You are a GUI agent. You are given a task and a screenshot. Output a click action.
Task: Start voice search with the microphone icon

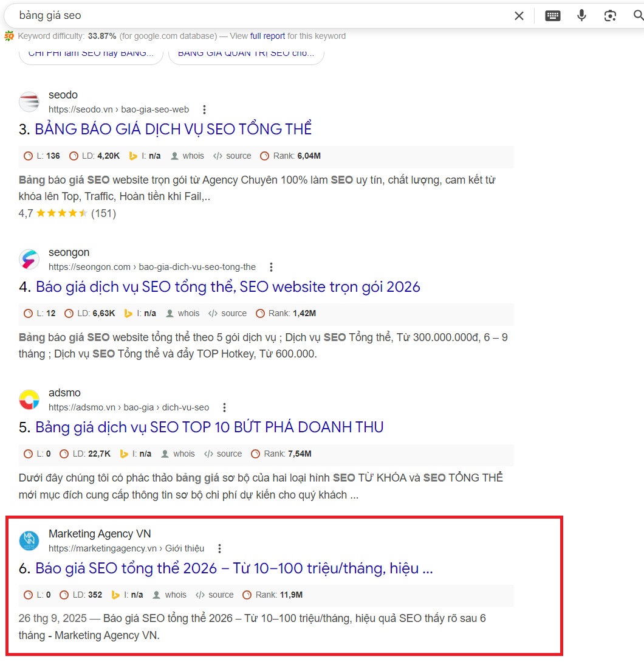[581, 16]
